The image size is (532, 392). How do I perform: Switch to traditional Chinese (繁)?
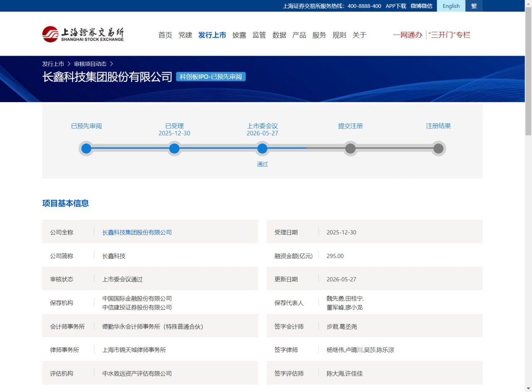(474, 6)
